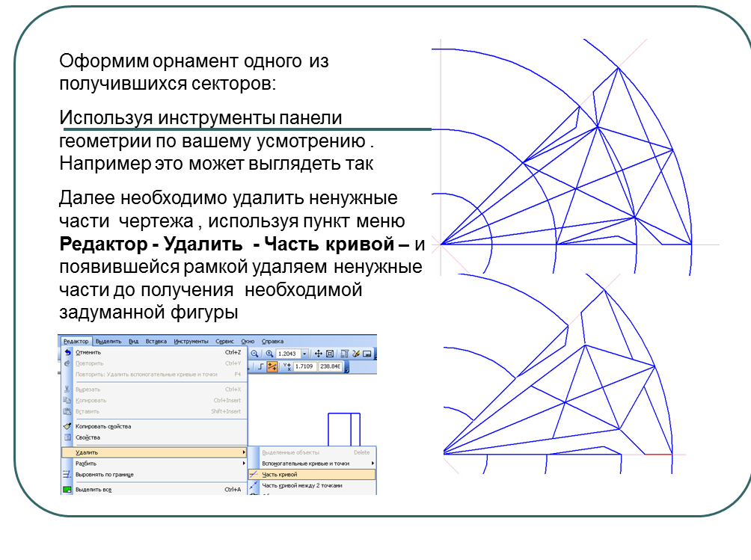The image size is (751, 560).
Task: Click the zoom out magnifier icon
Action: 255,354
